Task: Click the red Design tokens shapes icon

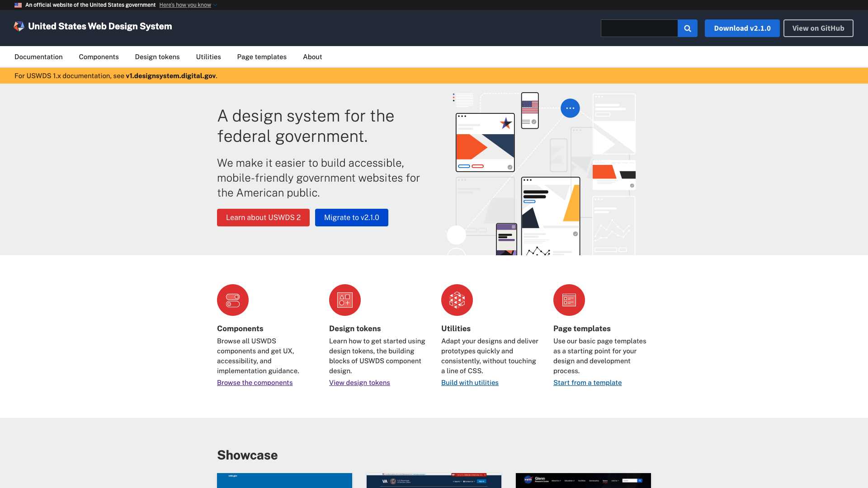Action: pos(345,300)
